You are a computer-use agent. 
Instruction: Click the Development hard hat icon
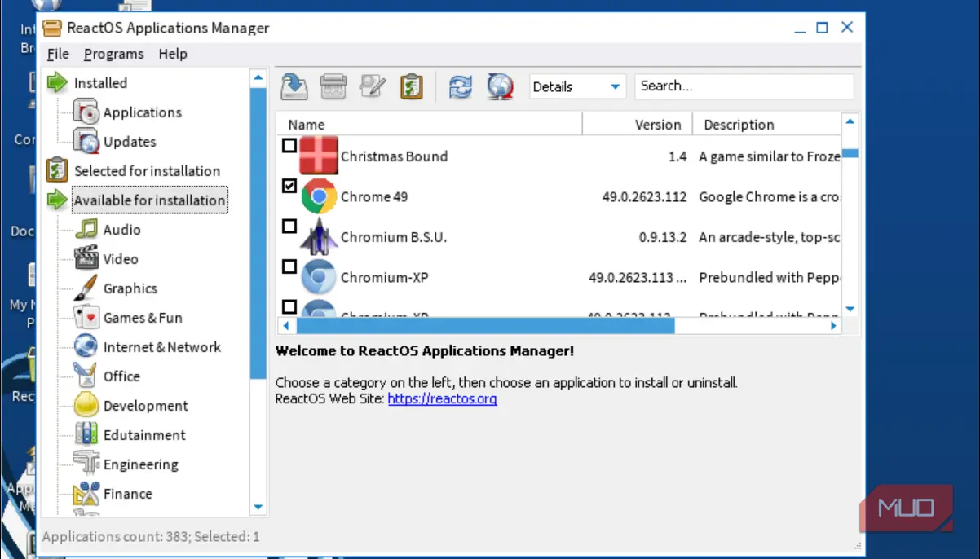click(86, 405)
